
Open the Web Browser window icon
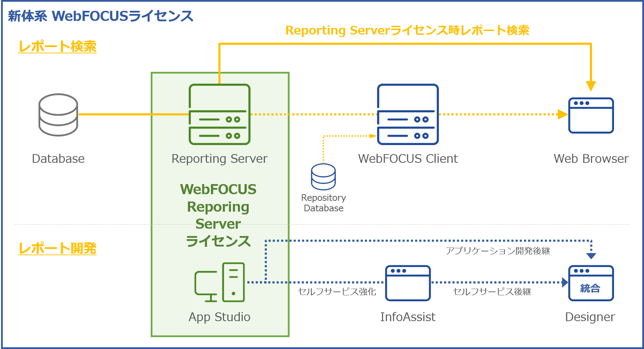coord(591,115)
